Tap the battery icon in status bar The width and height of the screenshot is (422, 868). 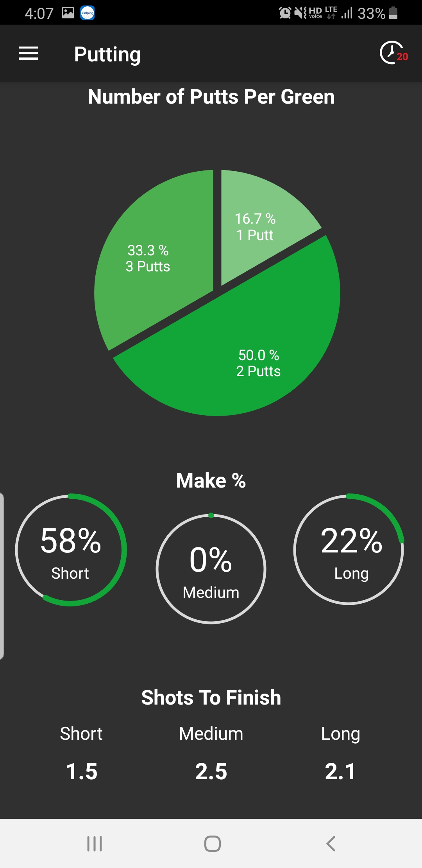tap(393, 13)
